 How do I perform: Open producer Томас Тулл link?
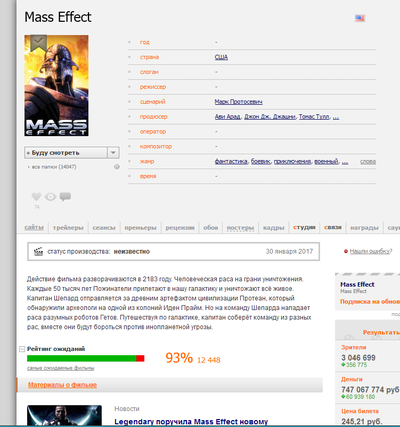[x=314, y=117]
